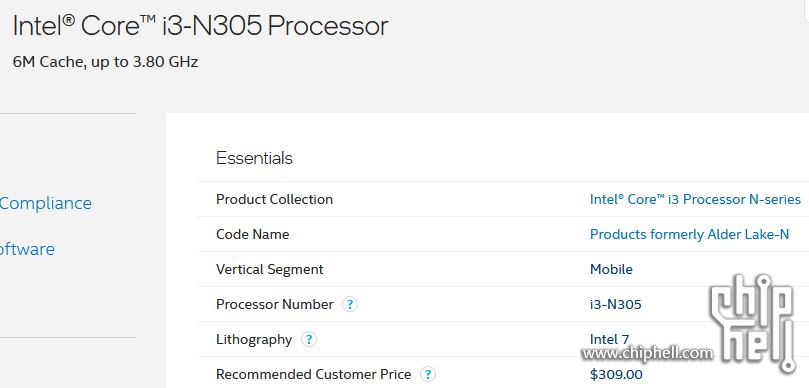Click the Intel Core i3-N305 Processor title
Screen dimensions: 809x388
(x=200, y=26)
